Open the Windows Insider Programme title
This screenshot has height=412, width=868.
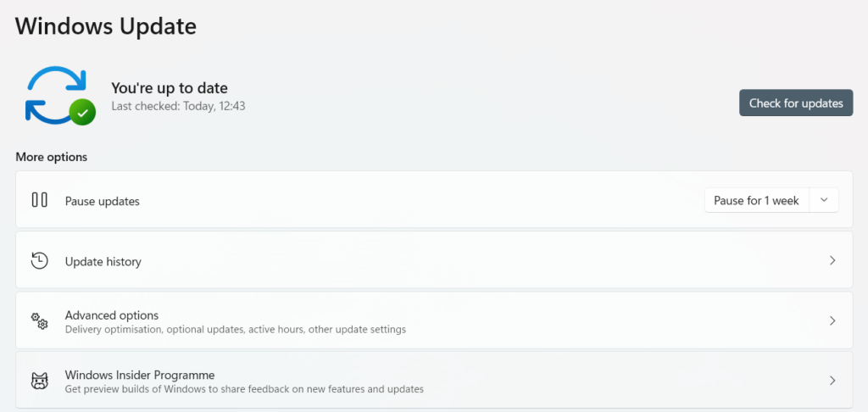click(140, 375)
